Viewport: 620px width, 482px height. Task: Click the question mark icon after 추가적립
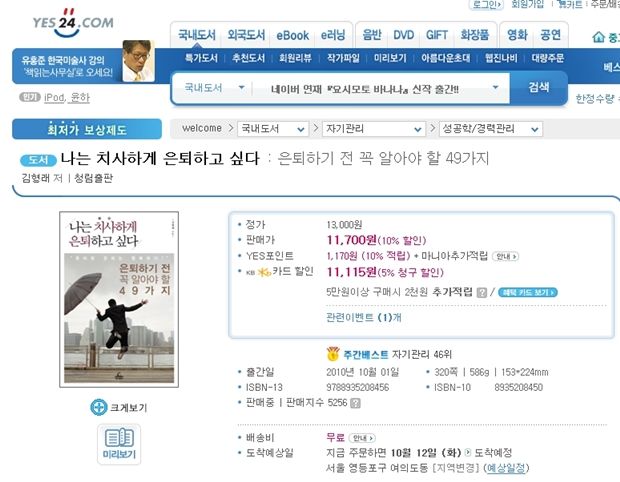click(x=481, y=293)
